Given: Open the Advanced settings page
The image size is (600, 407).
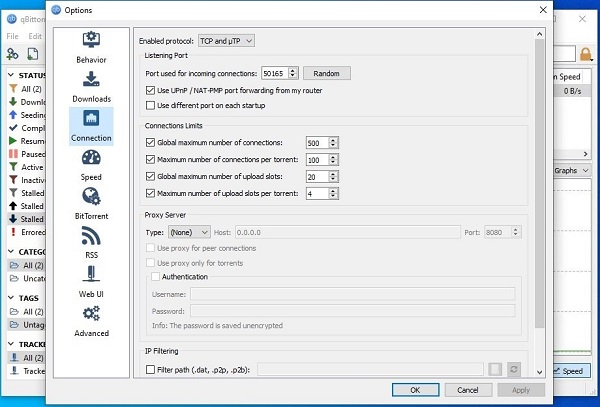Looking at the screenshot, I should coord(91,321).
